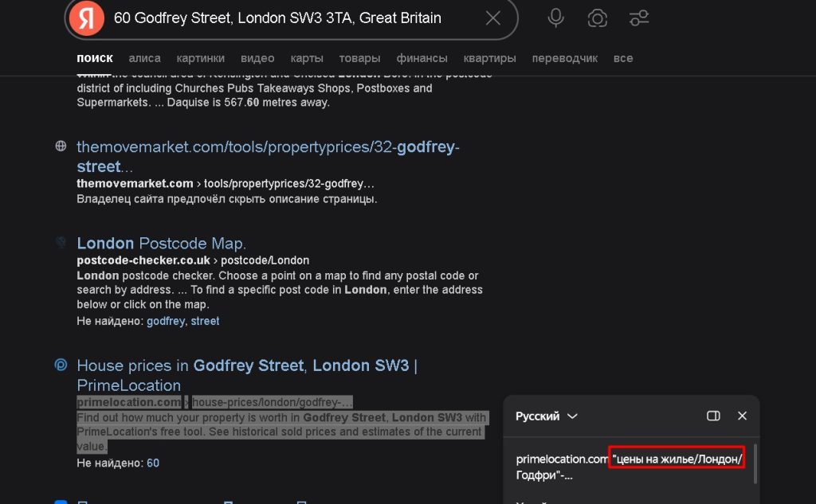Viewport: 816px width, 504px height.
Task: Start voice search with microphone icon
Action: click(x=555, y=18)
